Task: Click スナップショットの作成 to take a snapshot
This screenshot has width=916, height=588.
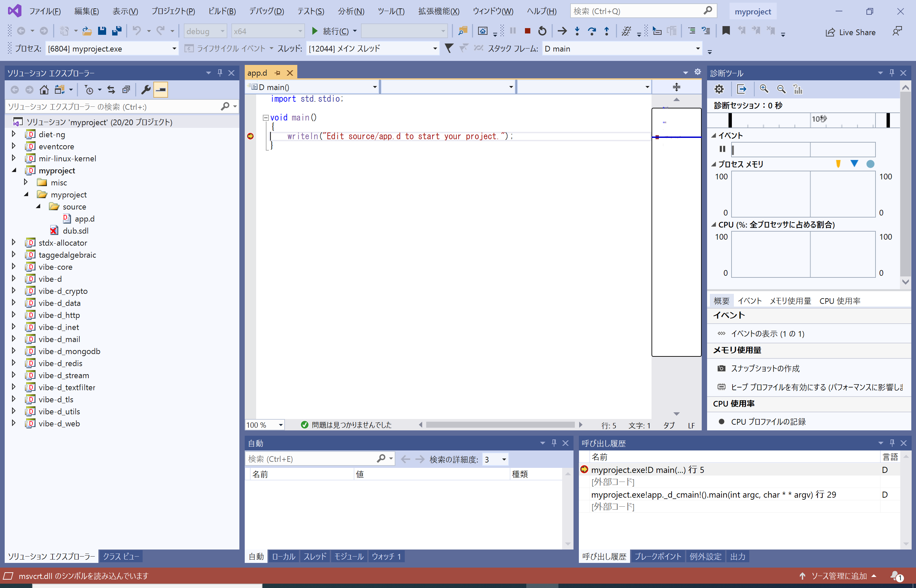Action: point(765,368)
